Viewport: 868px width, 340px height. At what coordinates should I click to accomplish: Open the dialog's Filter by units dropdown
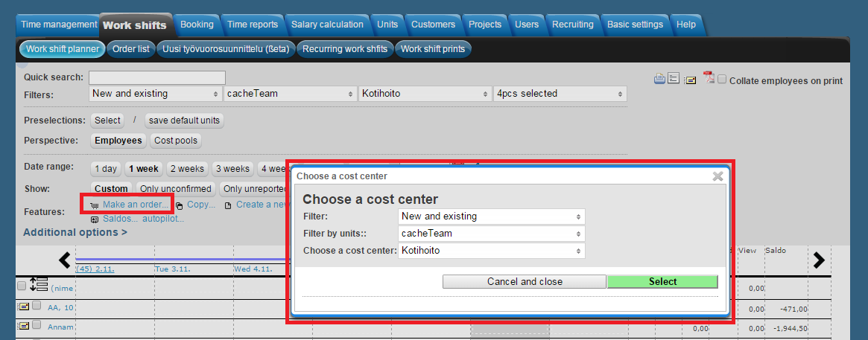pyautogui.click(x=491, y=234)
